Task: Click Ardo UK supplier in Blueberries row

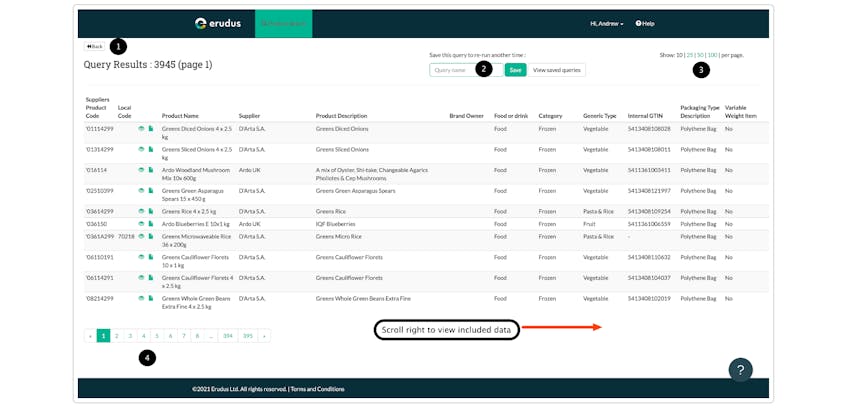Action: [249, 224]
